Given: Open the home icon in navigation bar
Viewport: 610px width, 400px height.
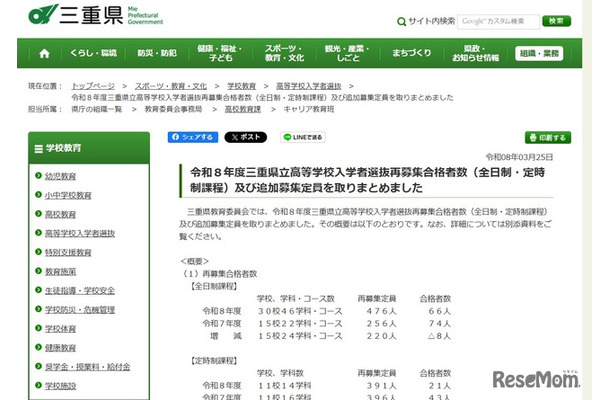Looking at the screenshot, I should [44, 53].
